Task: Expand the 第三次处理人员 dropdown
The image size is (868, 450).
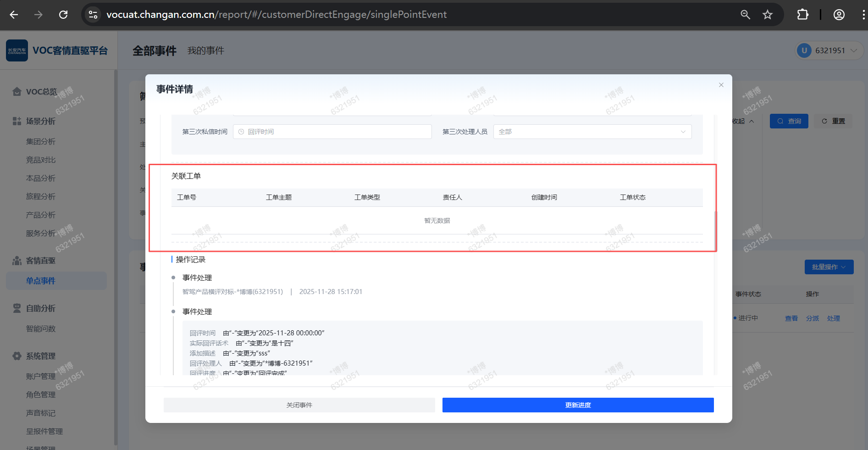Action: 592,132
